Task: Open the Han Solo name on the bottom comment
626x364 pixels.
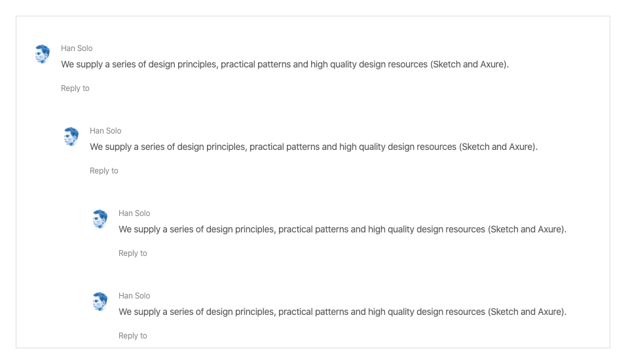Action: tap(134, 296)
